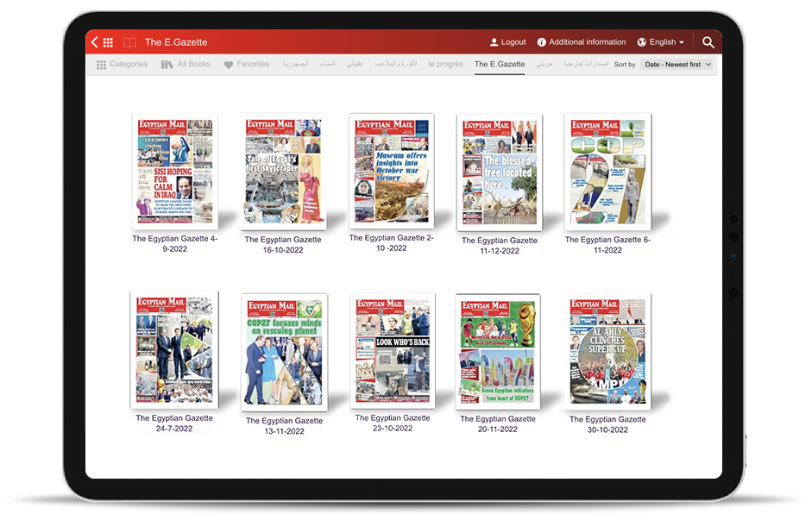Select the اصدارات خارجية tab
This screenshot has height=514, width=812.
586,64
